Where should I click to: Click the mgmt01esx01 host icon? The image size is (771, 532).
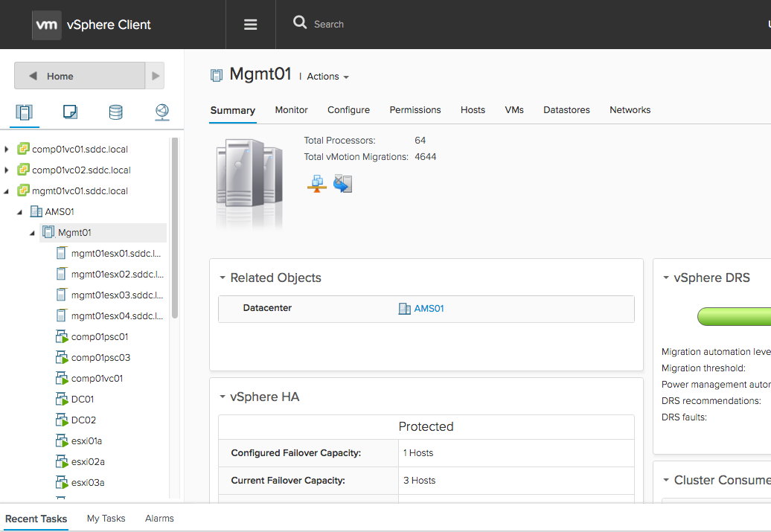click(61, 253)
